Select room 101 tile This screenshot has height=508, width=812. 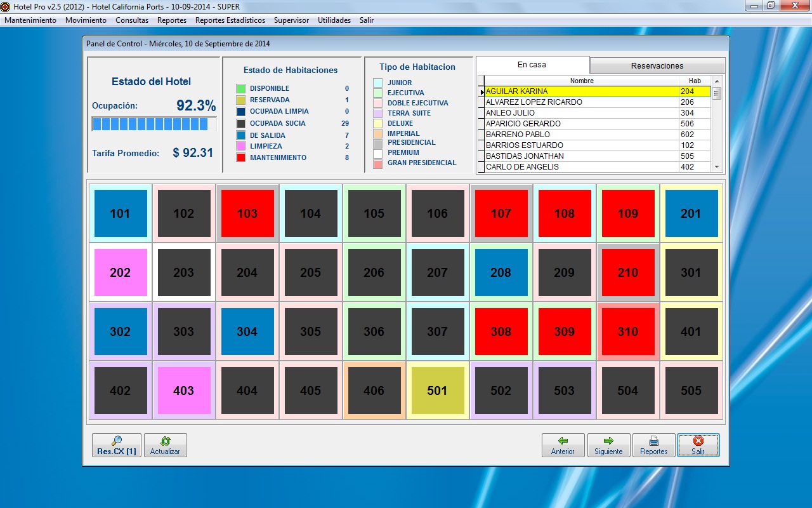[120, 213]
